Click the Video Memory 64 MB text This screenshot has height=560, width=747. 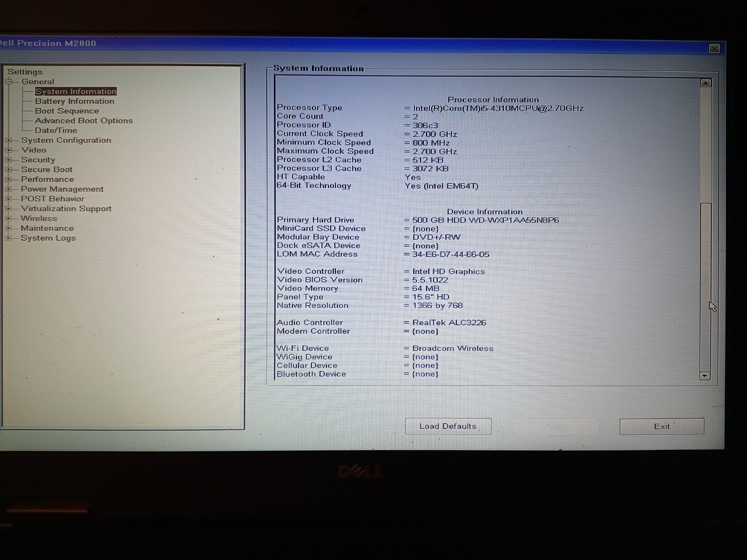click(426, 288)
